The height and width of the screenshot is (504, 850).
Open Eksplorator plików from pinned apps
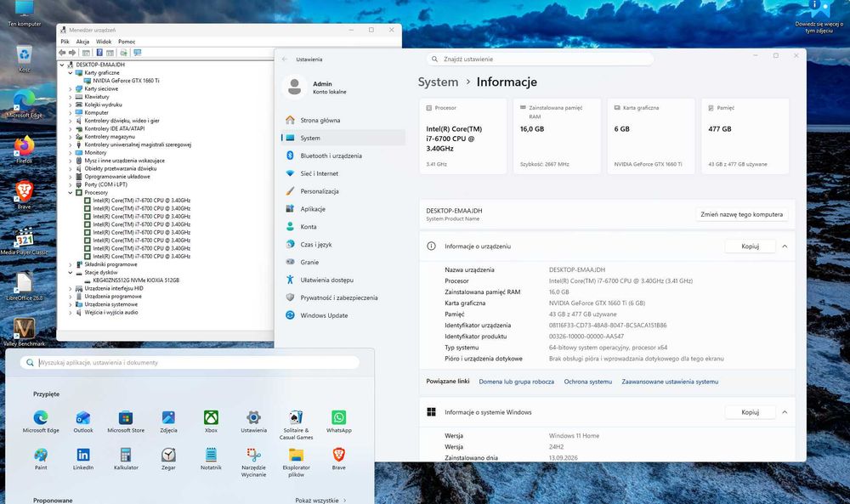click(296, 462)
